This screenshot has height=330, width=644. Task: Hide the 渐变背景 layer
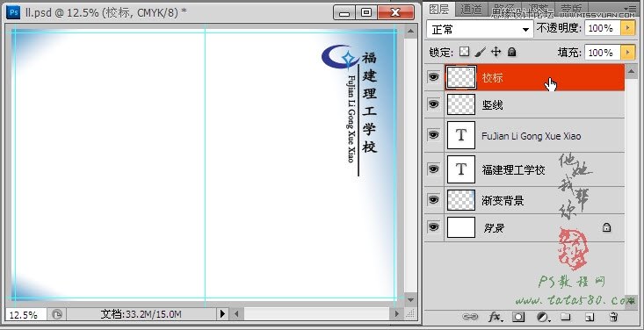coord(434,200)
